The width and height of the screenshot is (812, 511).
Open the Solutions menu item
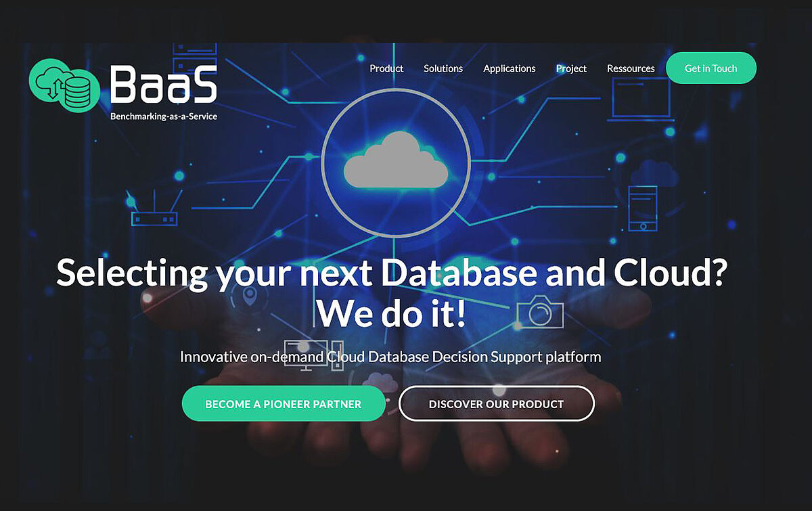pos(443,68)
